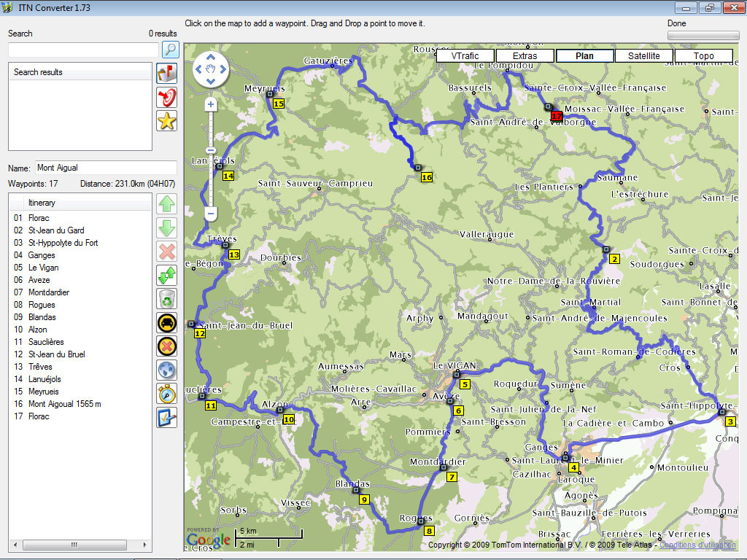This screenshot has height=560, width=747.
Task: Switch map to VTrafic view
Action: pyautogui.click(x=465, y=55)
